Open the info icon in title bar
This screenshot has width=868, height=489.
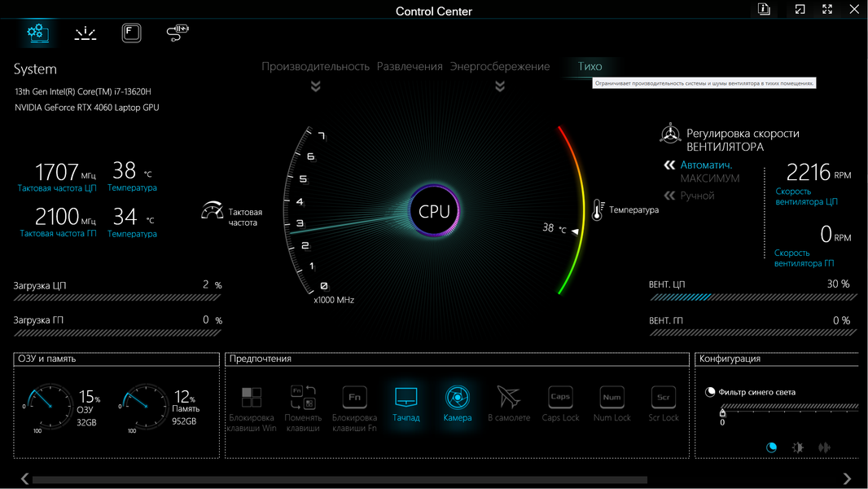(764, 10)
